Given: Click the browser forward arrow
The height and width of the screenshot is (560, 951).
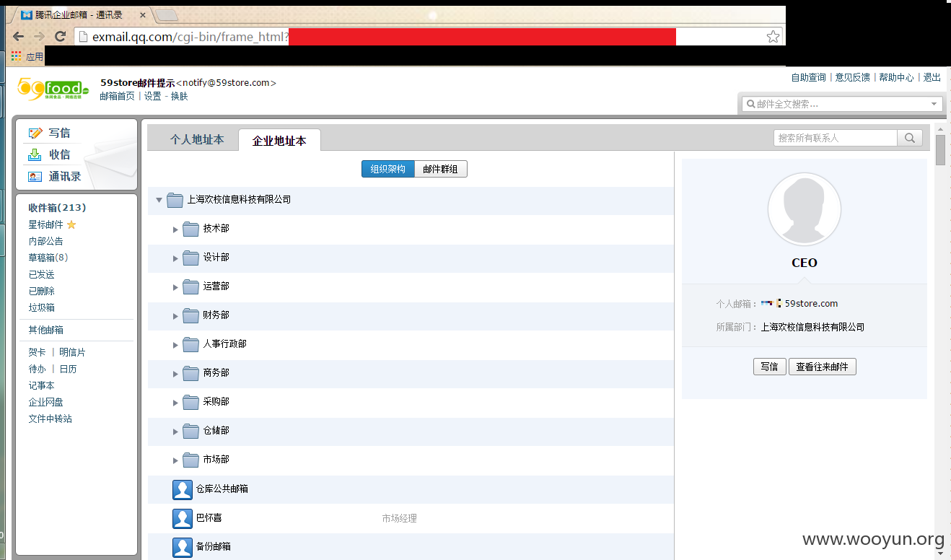Looking at the screenshot, I should tap(38, 36).
